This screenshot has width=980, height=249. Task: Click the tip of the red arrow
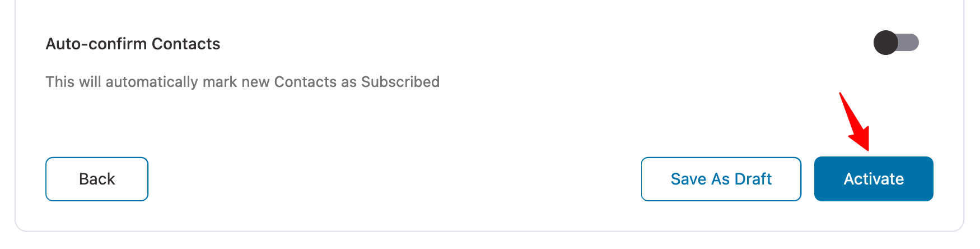(867, 149)
